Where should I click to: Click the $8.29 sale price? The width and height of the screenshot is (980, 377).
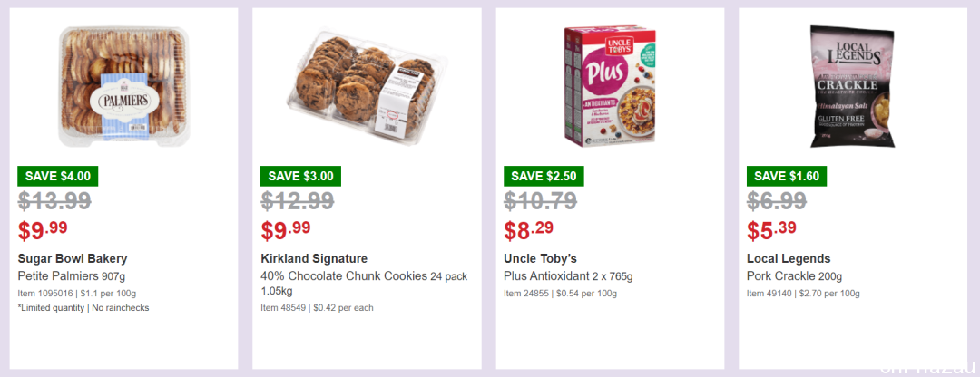(528, 230)
